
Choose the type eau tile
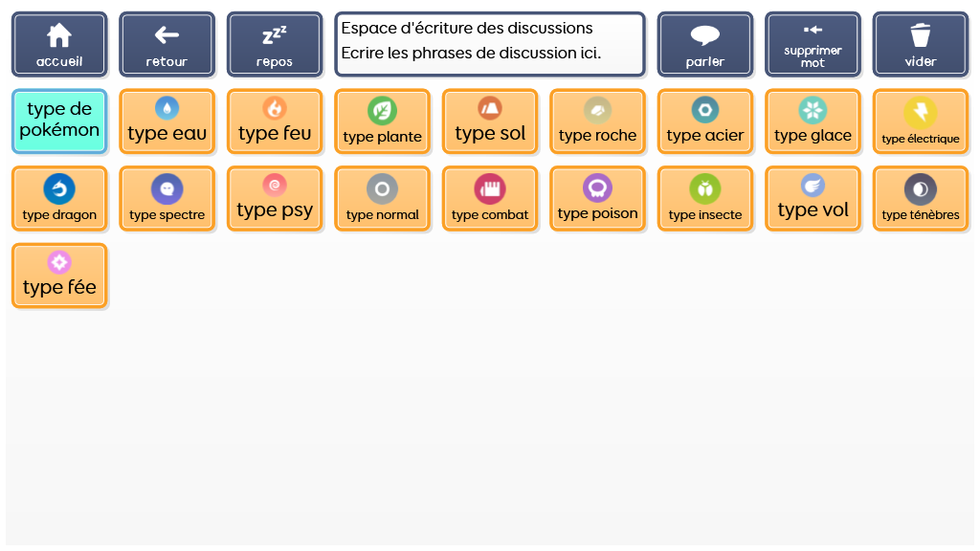[x=167, y=121]
